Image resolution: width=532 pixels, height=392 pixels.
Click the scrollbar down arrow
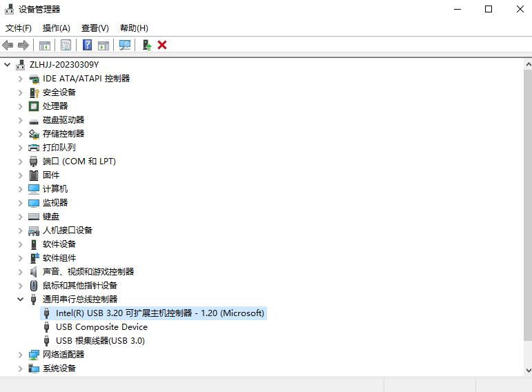point(528,371)
